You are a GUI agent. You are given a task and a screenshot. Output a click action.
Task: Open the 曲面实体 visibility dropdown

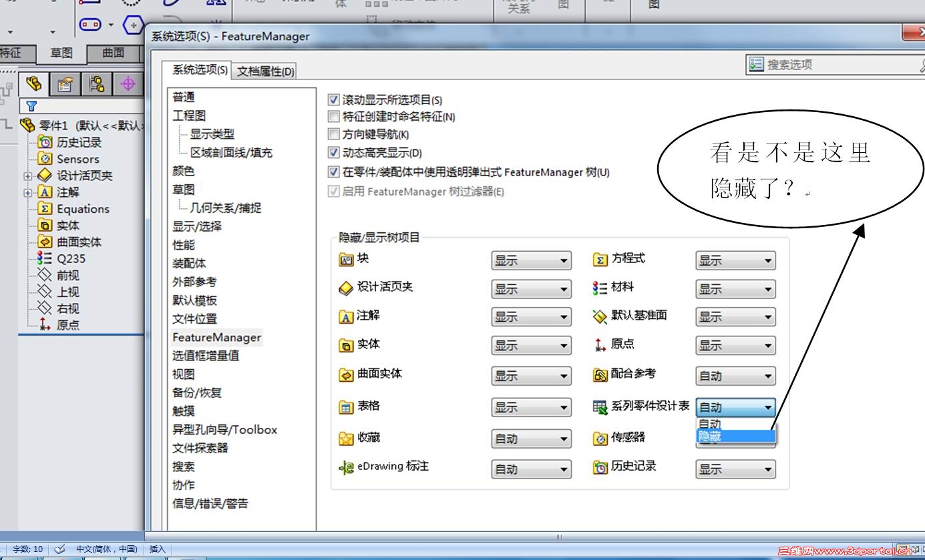531,376
